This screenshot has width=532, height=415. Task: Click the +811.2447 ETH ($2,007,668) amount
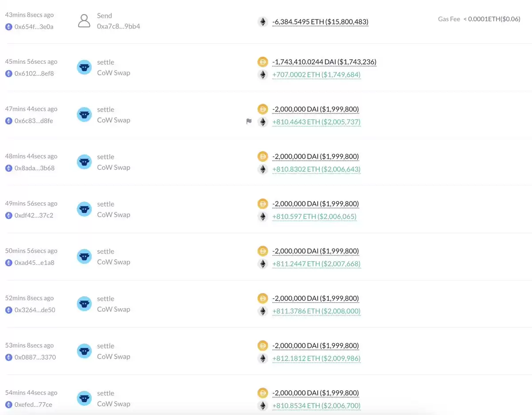click(317, 264)
